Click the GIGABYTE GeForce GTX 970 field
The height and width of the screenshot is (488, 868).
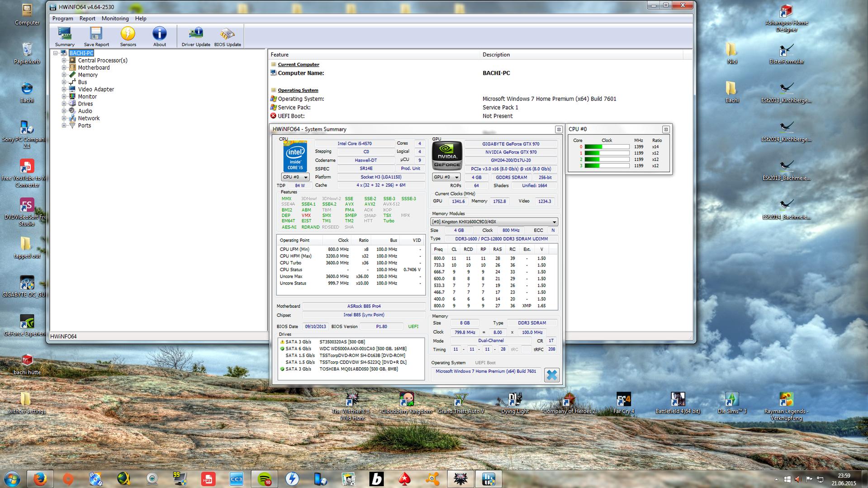coord(511,144)
